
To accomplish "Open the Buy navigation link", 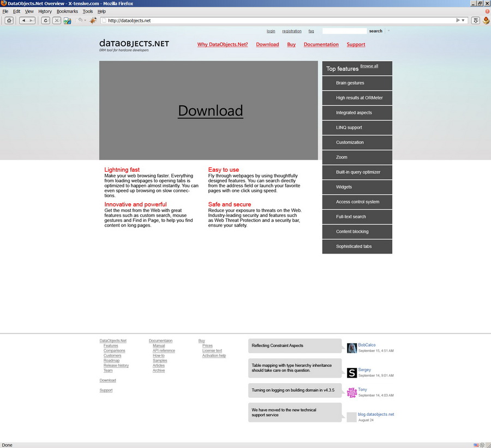I will coord(291,45).
